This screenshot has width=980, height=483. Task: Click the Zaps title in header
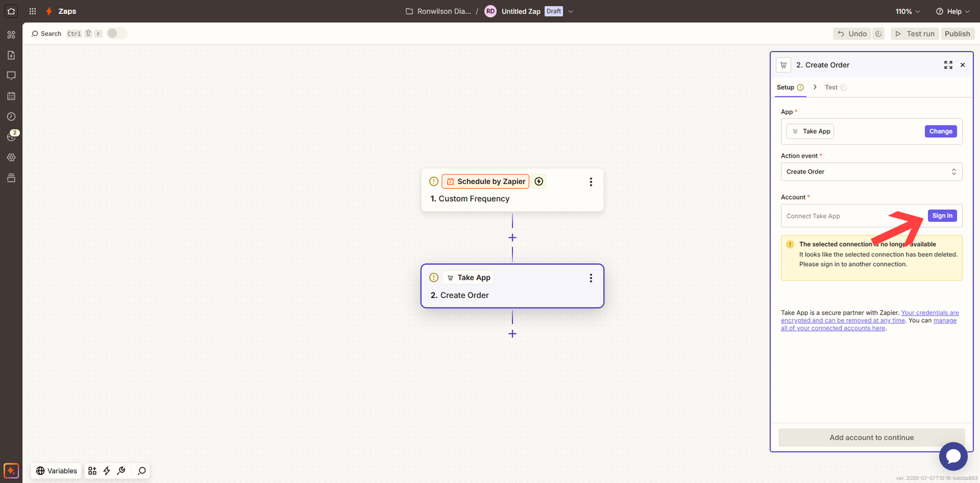(x=67, y=11)
